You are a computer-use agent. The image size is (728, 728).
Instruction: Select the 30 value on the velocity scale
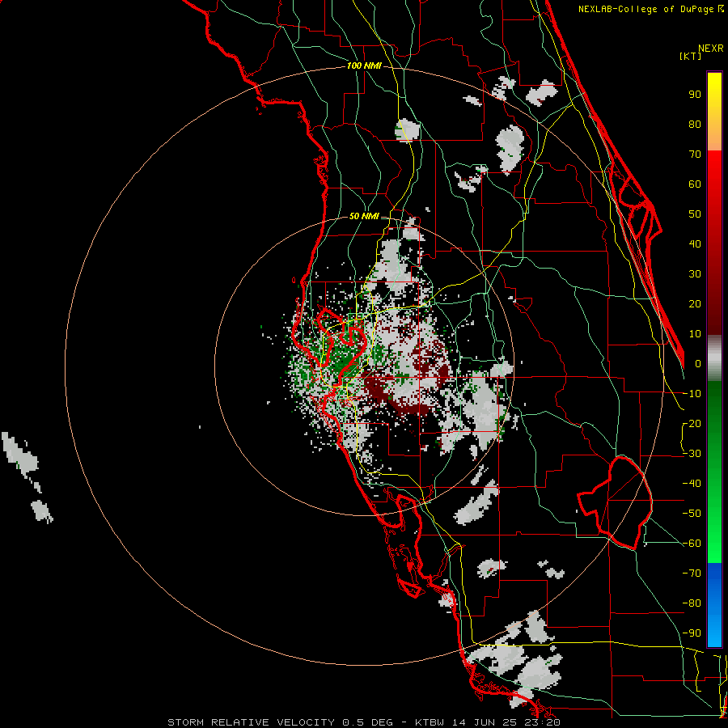click(x=695, y=274)
